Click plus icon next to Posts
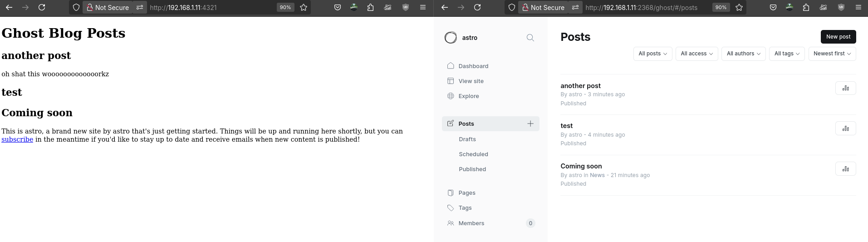 pyautogui.click(x=530, y=123)
